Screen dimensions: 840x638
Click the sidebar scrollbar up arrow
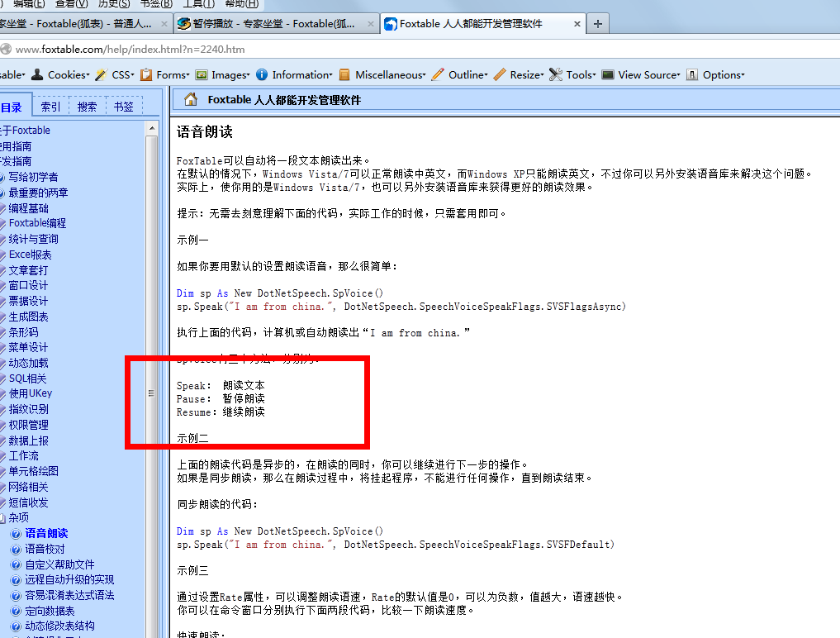point(152,128)
